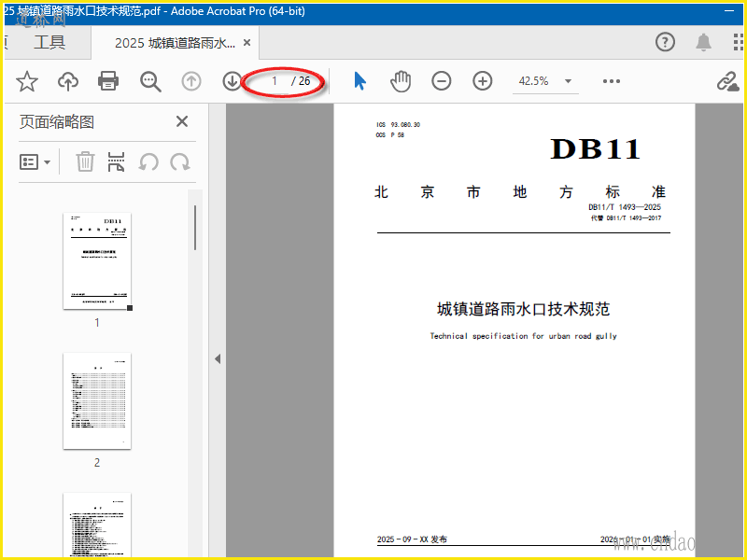Screen dimensions: 747x560
Task: Activate the hand pan tool
Action: click(401, 81)
